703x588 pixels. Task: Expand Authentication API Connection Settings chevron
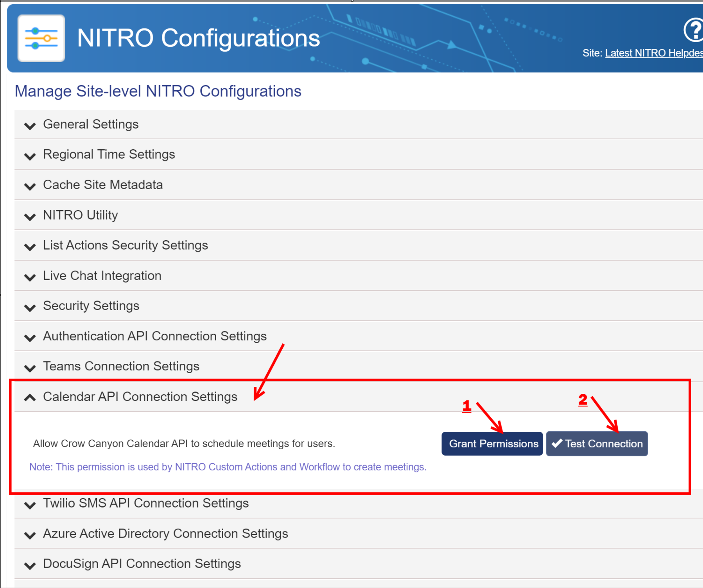(x=30, y=338)
